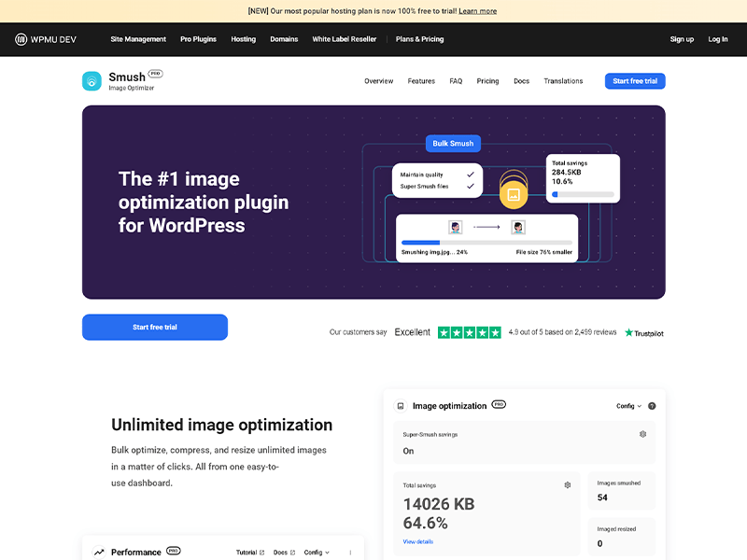
Task: Open the Performance card three-dot menu
Action: pos(351,553)
